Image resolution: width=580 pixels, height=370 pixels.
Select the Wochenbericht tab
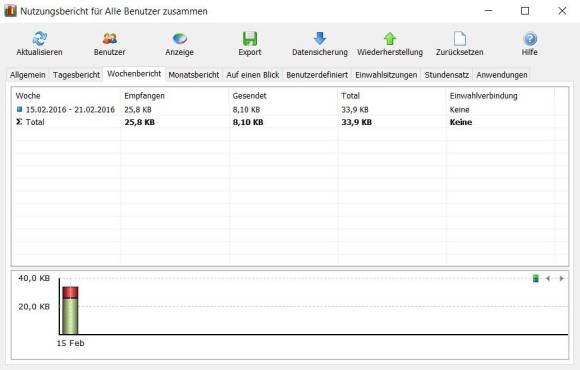[134, 74]
